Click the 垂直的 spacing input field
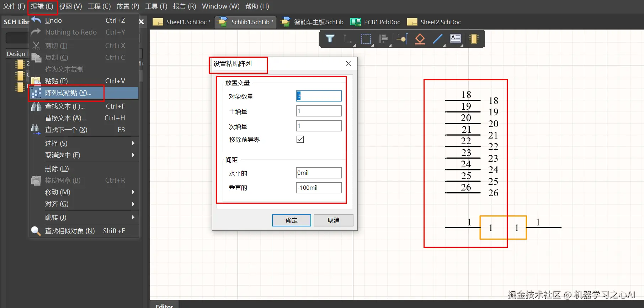Image resolution: width=644 pixels, height=308 pixels. point(319,188)
